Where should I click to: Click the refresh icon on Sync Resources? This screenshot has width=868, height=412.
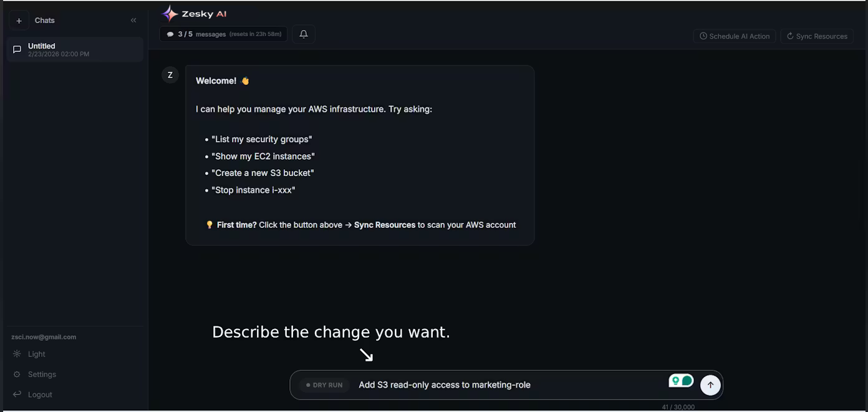click(x=790, y=36)
